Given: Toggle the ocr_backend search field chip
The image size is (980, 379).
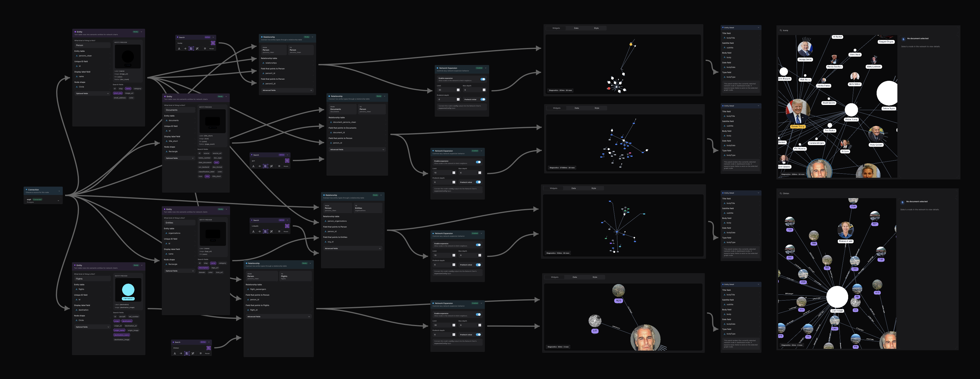Looking at the screenshot, I should tap(204, 167).
